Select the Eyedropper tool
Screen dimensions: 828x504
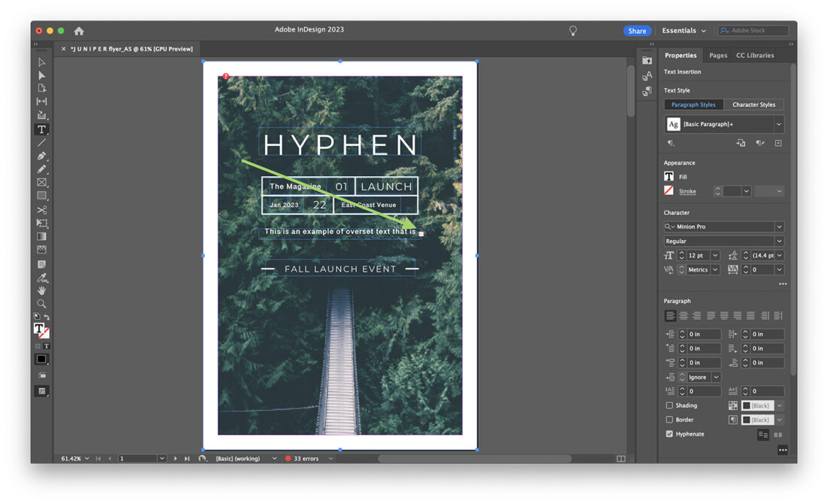(42, 277)
